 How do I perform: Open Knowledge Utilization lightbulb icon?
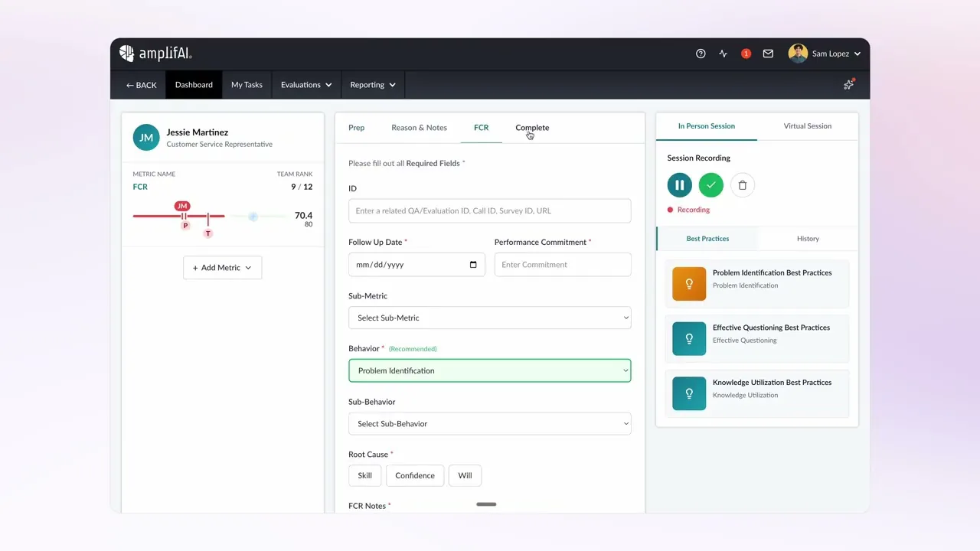[689, 394]
